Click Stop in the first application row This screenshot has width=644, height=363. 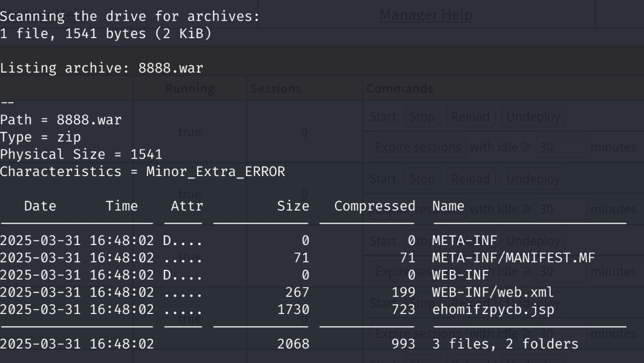[x=422, y=117]
